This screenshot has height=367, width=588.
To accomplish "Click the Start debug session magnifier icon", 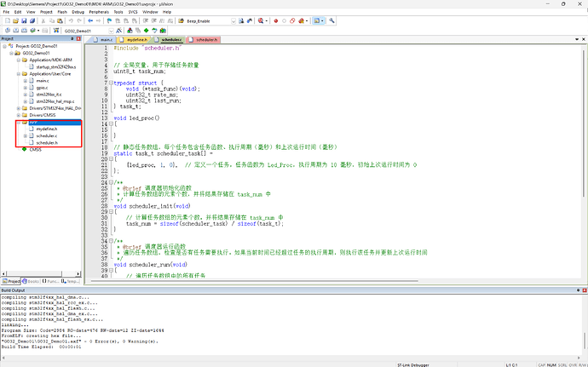I will pyautogui.click(x=261, y=21).
